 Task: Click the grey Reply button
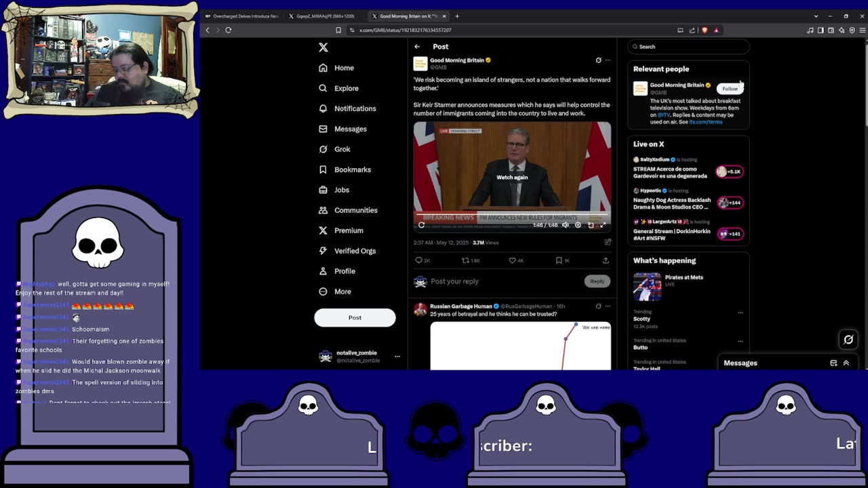point(597,281)
